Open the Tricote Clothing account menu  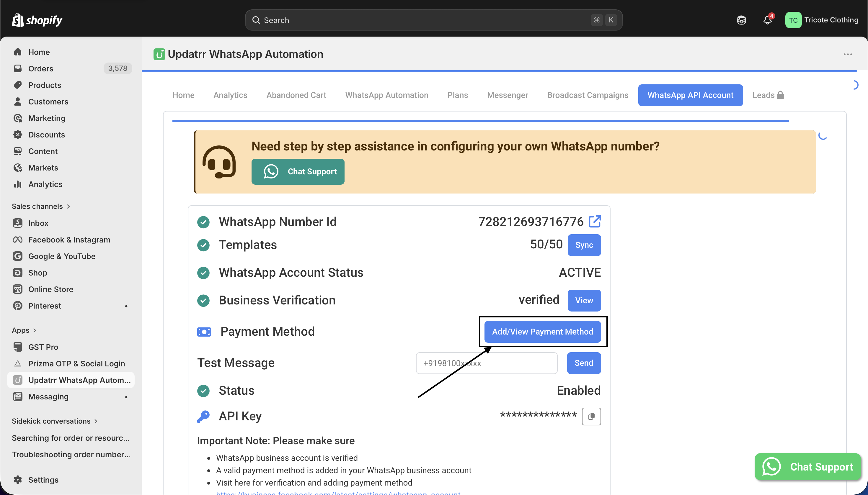point(821,20)
